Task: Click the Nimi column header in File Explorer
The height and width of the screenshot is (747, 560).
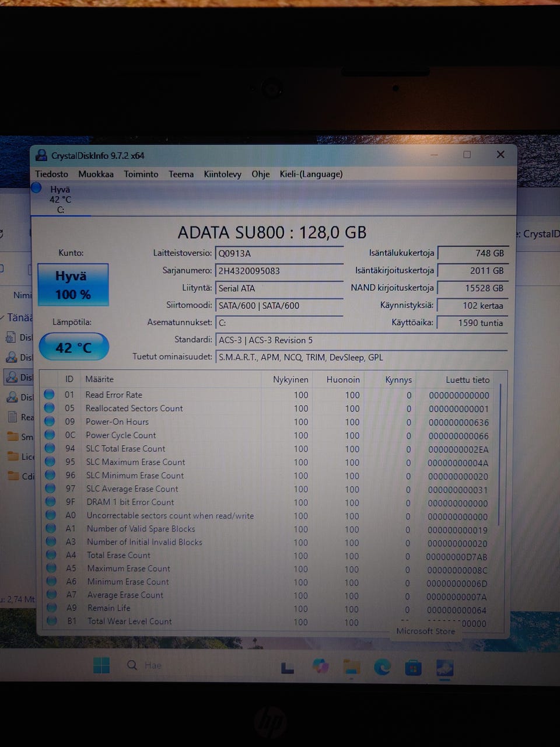Action: (23, 295)
